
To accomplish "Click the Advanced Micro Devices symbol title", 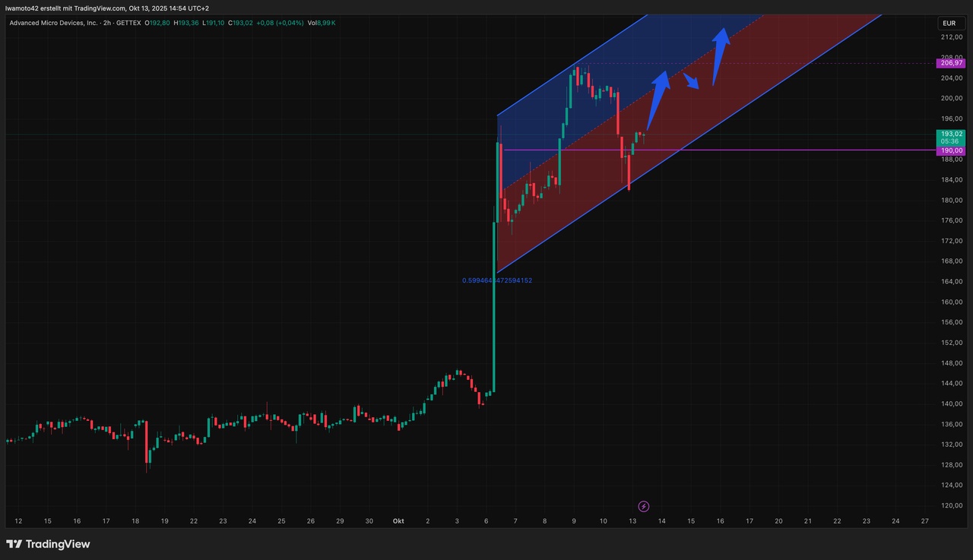I will [53, 23].
